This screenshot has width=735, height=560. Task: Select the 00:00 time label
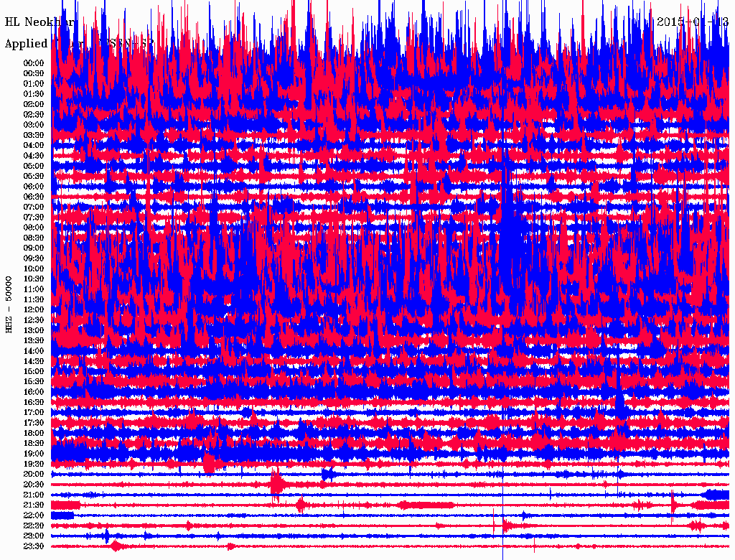34,63
